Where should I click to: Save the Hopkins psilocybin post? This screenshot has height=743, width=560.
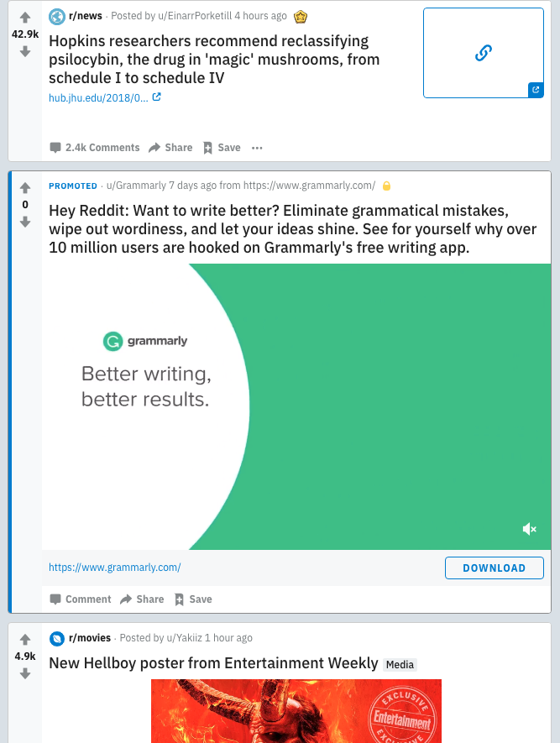coord(222,148)
